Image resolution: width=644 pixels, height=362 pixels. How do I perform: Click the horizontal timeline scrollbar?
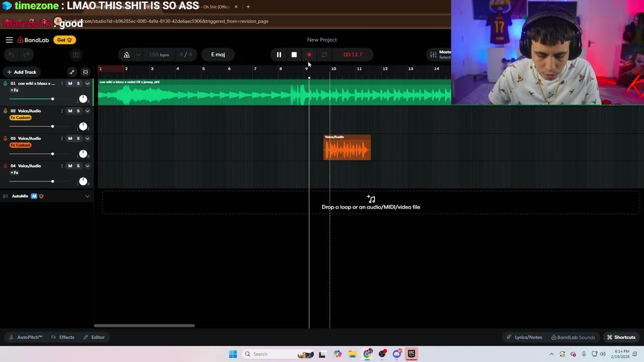144,325
